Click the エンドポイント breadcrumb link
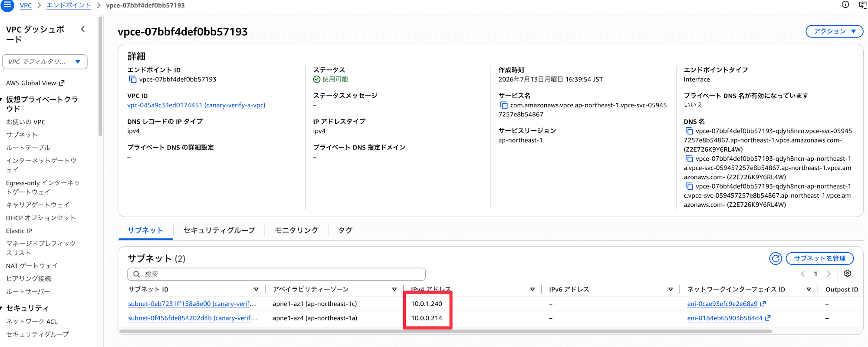This screenshot has width=868, height=347. tap(69, 5)
